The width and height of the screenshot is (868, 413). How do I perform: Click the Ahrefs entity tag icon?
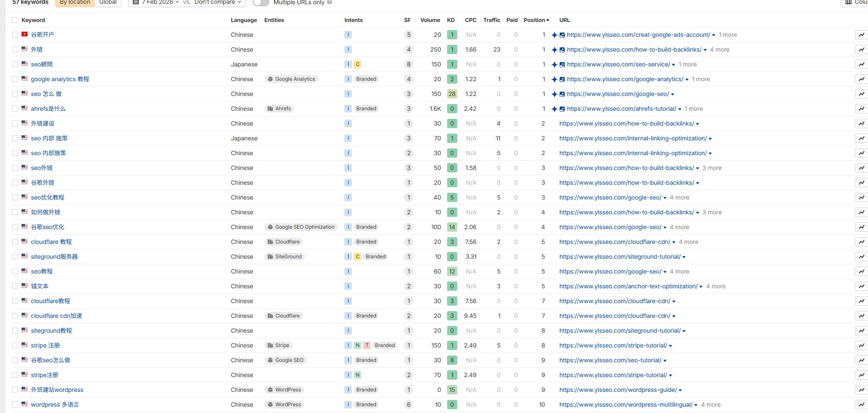click(x=270, y=109)
